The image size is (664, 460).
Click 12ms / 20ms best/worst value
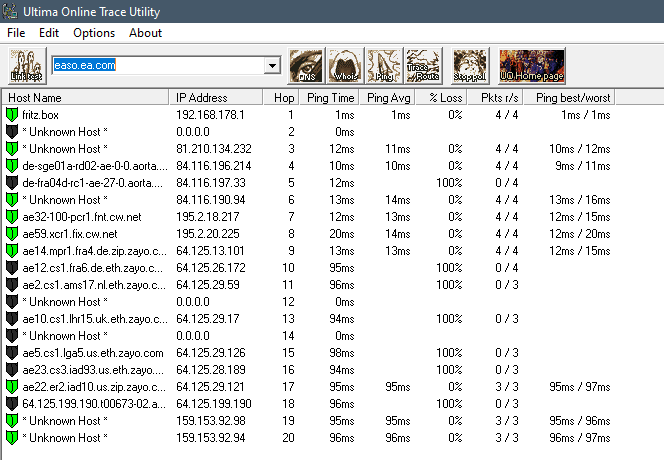tap(580, 234)
